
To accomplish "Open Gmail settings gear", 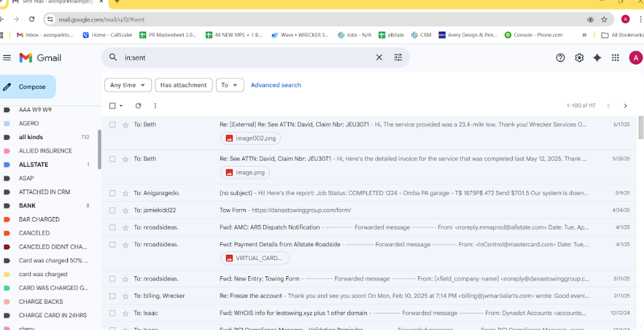I will [x=579, y=58].
